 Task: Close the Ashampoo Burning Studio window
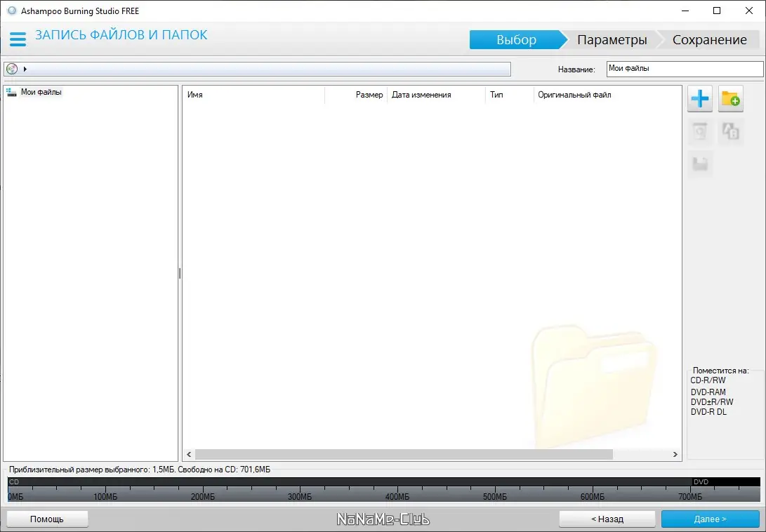(x=748, y=11)
